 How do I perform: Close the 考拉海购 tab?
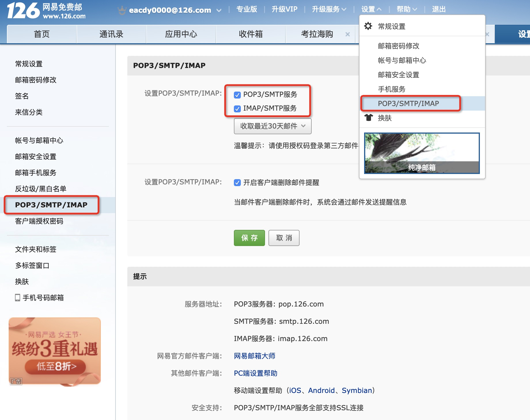(x=348, y=34)
